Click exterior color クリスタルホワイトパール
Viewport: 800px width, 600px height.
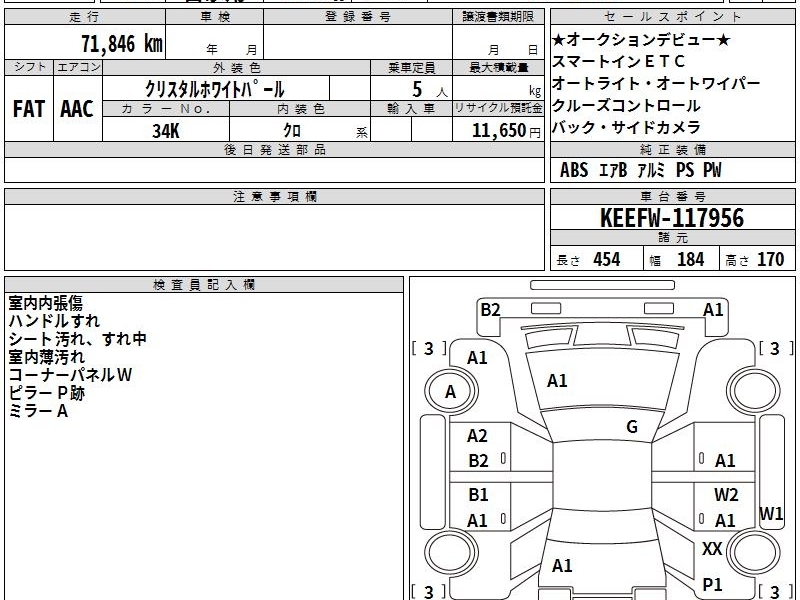point(215,89)
